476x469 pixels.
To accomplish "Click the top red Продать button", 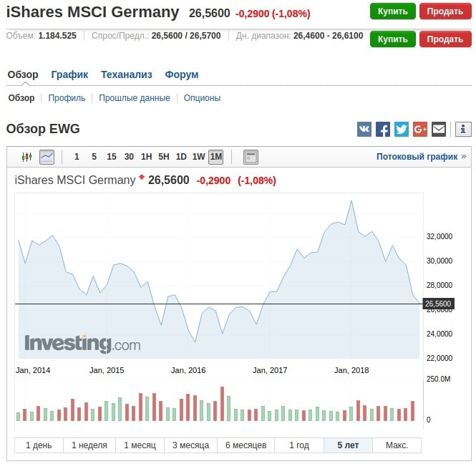I will coord(445,11).
